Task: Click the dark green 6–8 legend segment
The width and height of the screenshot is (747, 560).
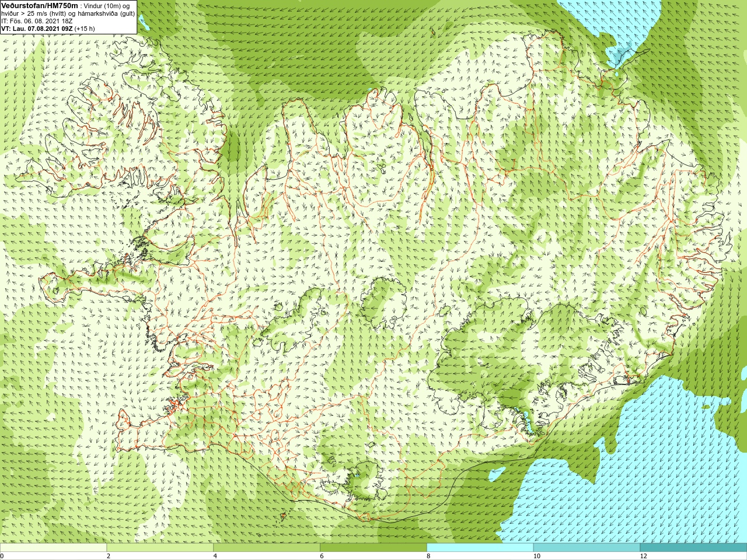Action: point(373,548)
